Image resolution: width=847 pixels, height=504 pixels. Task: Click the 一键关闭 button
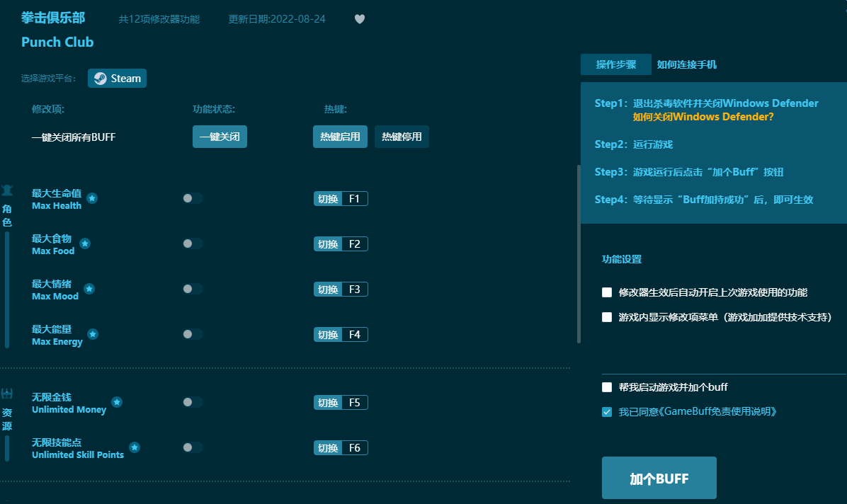220,137
